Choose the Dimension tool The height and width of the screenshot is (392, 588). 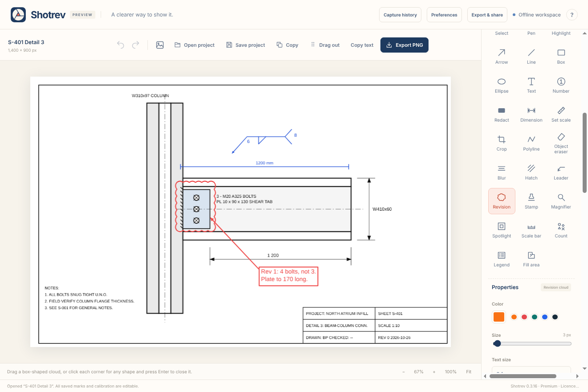[531, 114]
